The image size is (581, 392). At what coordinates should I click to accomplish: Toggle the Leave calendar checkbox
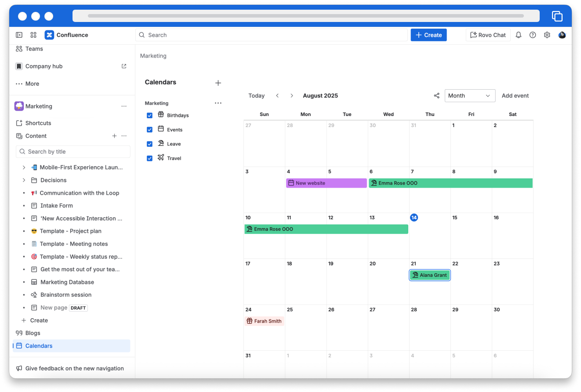[149, 144]
